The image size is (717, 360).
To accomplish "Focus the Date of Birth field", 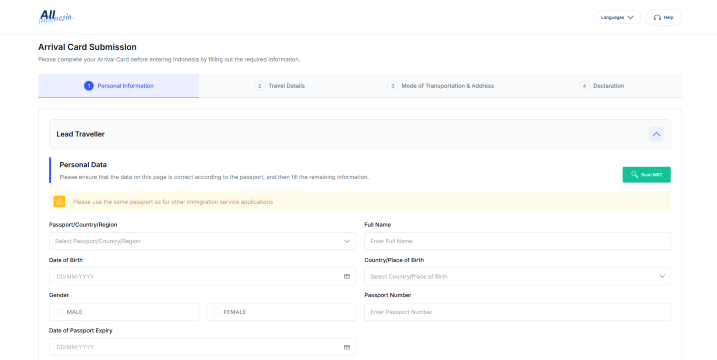I will tap(202, 276).
